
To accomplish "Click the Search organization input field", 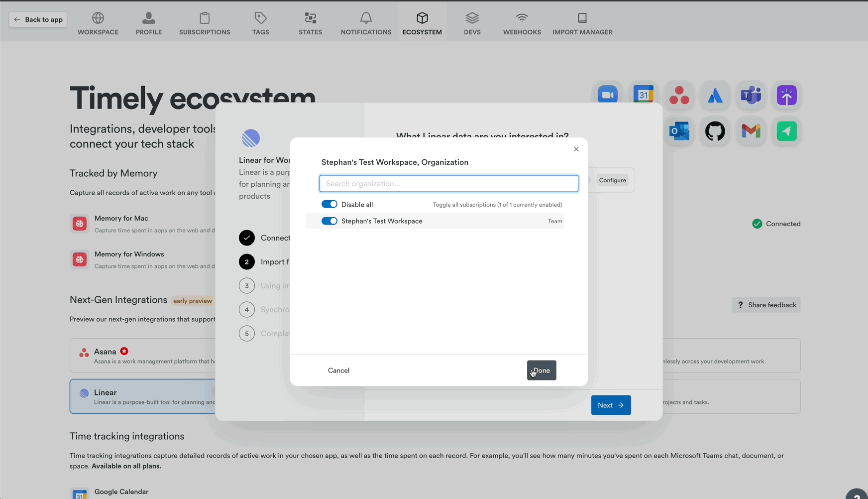I will (x=448, y=183).
